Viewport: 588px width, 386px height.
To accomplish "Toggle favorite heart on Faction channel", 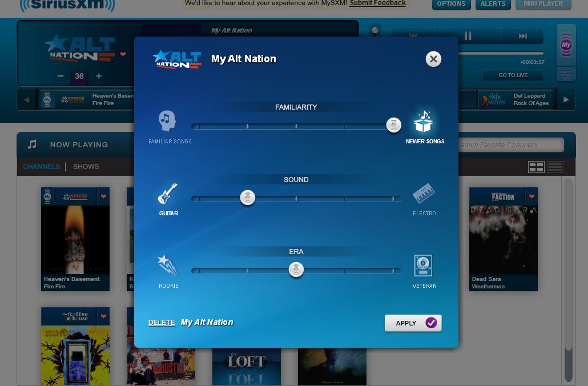I will [531, 196].
